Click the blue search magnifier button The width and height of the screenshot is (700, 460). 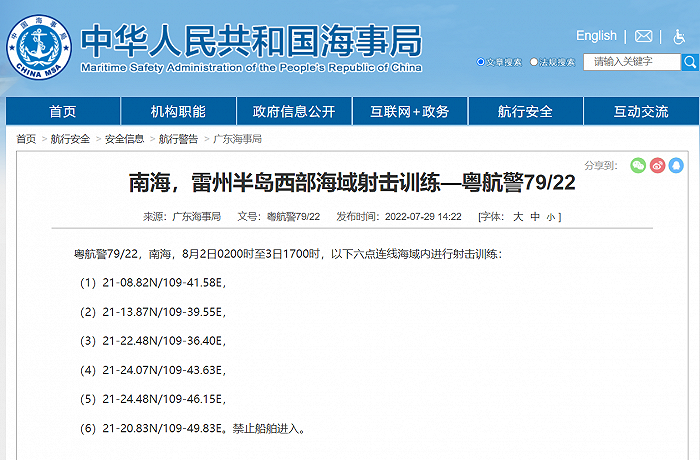pyautogui.click(x=690, y=62)
